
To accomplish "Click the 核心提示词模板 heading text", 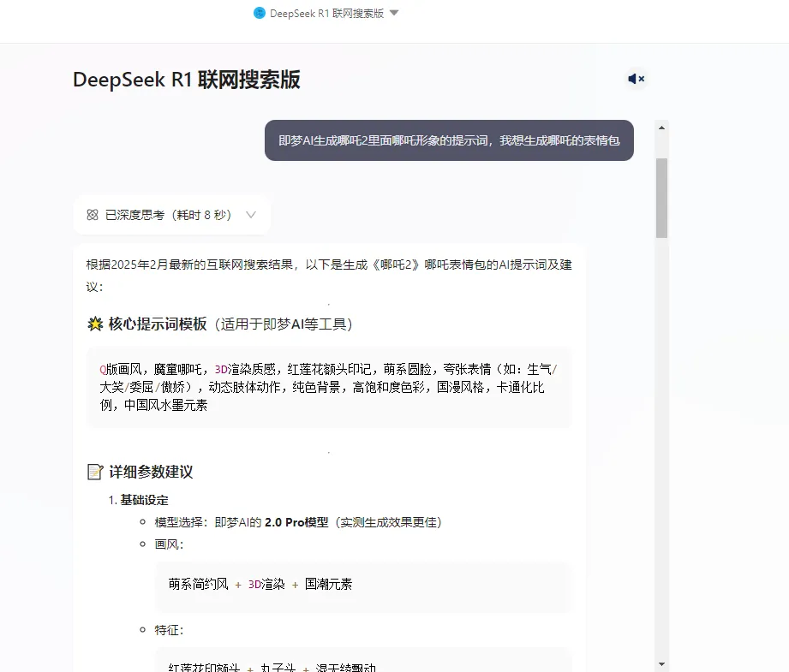I will [x=158, y=324].
